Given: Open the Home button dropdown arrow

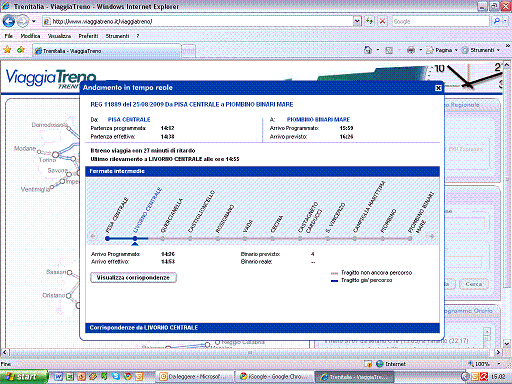Looking at the screenshot, I should pyautogui.click(x=378, y=50).
